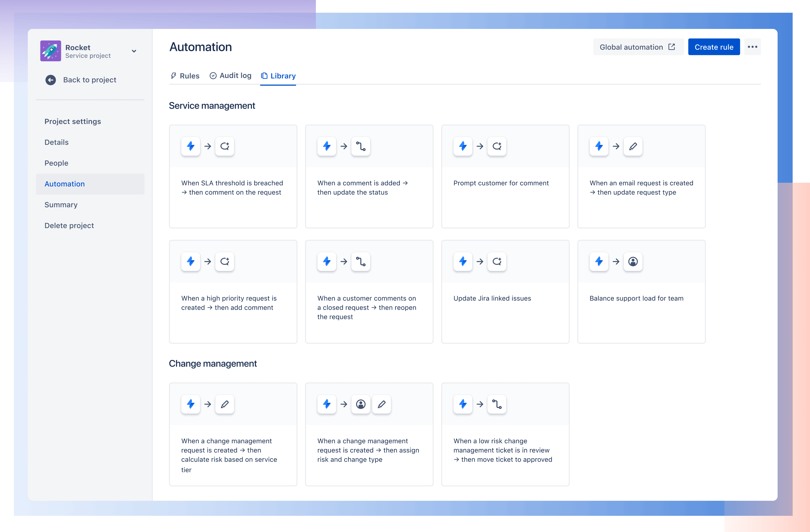Click Back to project navigation link
The width and height of the screenshot is (810, 532).
(x=82, y=80)
